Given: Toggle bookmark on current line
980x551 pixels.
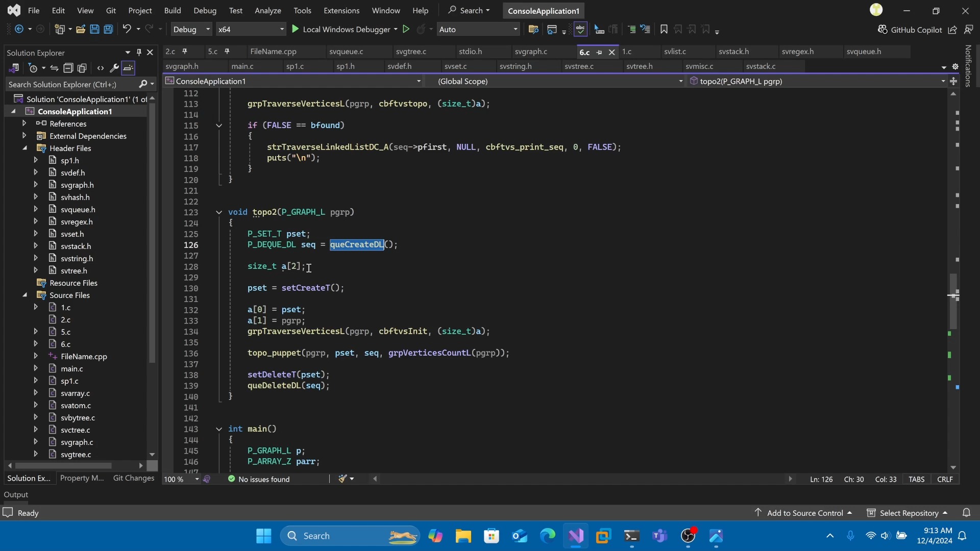Looking at the screenshot, I should (664, 30).
